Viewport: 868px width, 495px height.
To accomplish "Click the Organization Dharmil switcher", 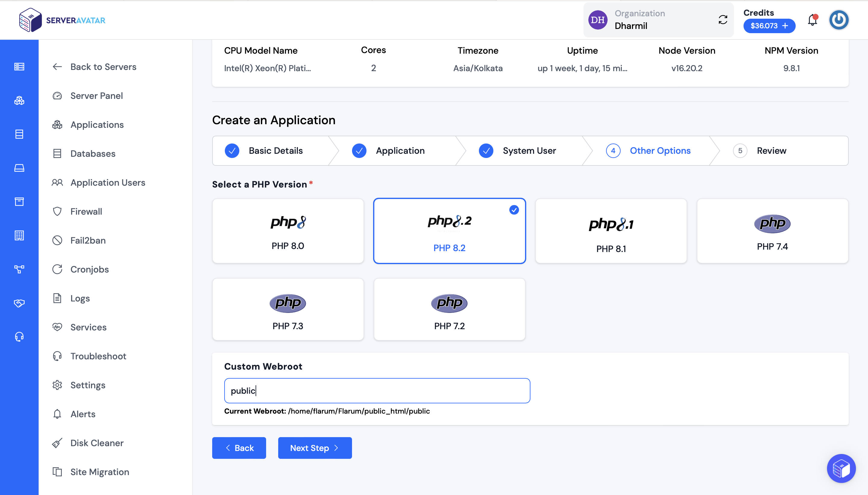I will click(x=658, y=20).
